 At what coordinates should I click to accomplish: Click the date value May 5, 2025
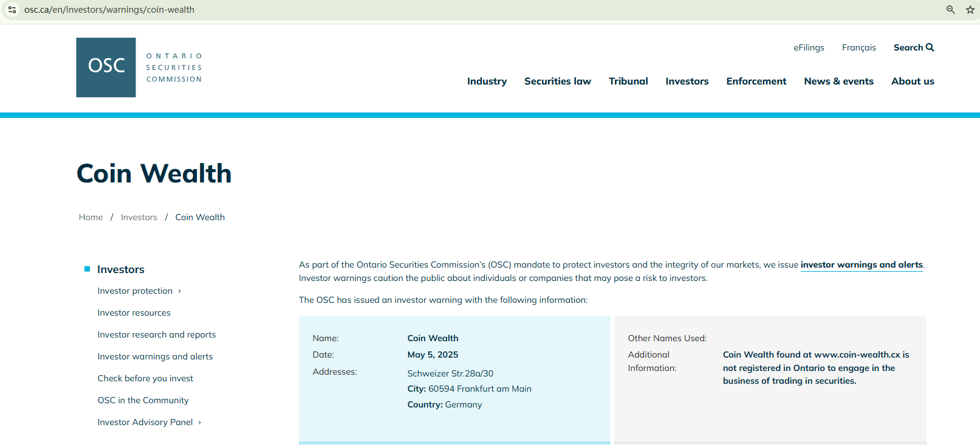433,355
